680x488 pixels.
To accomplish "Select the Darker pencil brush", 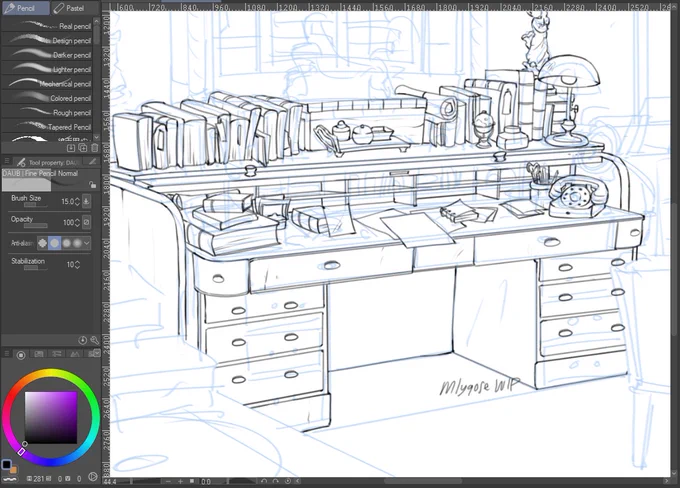I will tap(47, 55).
